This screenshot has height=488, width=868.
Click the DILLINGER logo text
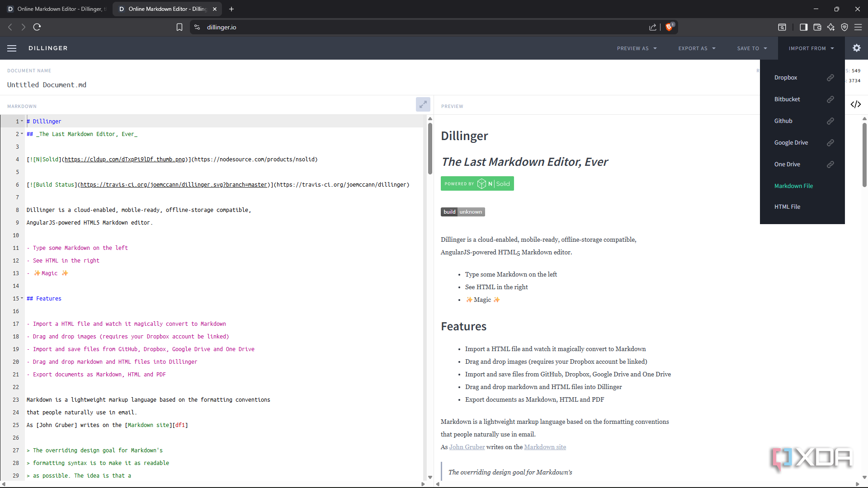point(48,48)
